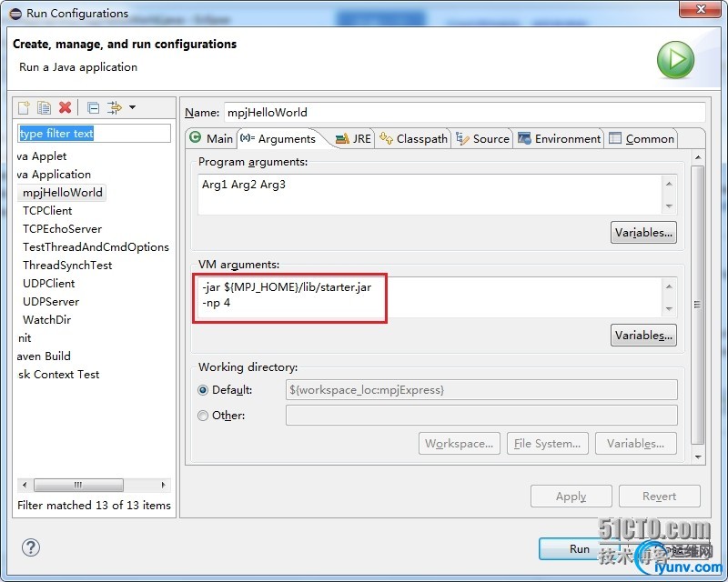Close the Run Configurations dialog
The image size is (728, 582).
pos(700,9)
